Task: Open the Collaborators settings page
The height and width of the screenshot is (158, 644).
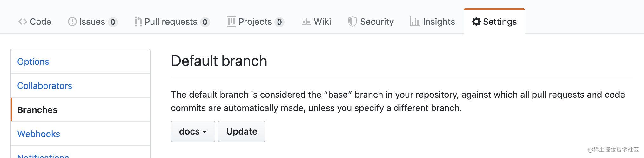Action: tap(45, 86)
